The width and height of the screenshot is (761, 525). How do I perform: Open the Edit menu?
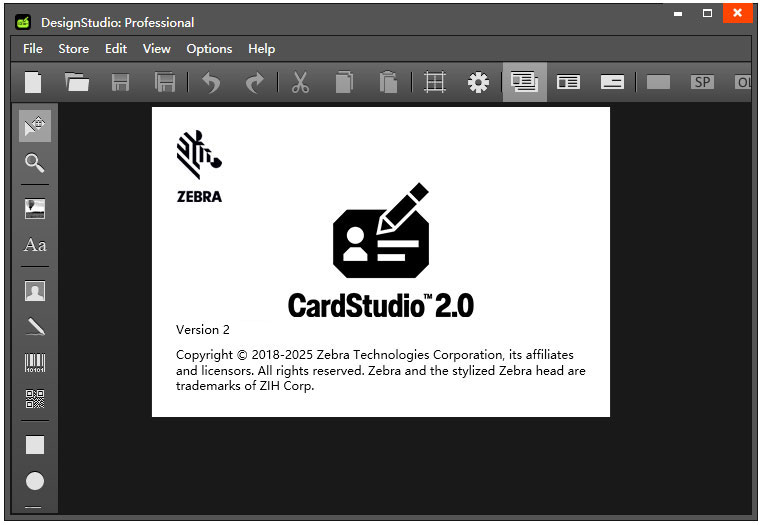[x=116, y=49]
